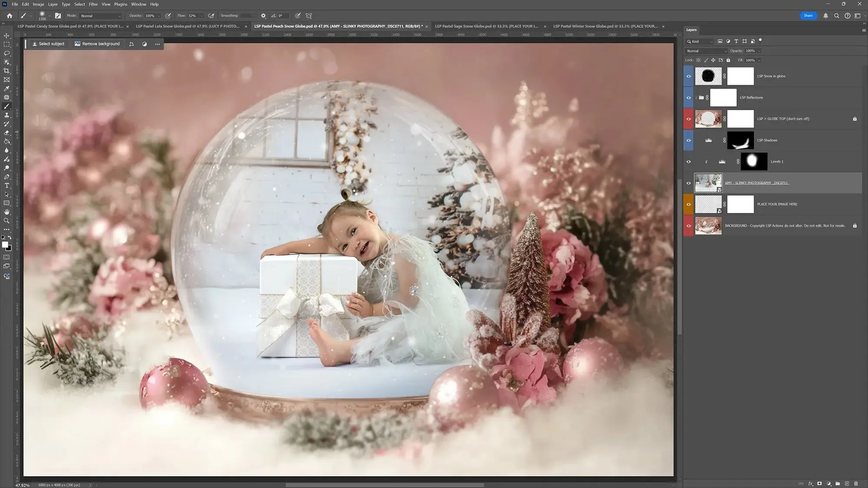This screenshot has width=868, height=488.
Task: Select the Rectangle shape tool
Action: (7, 203)
